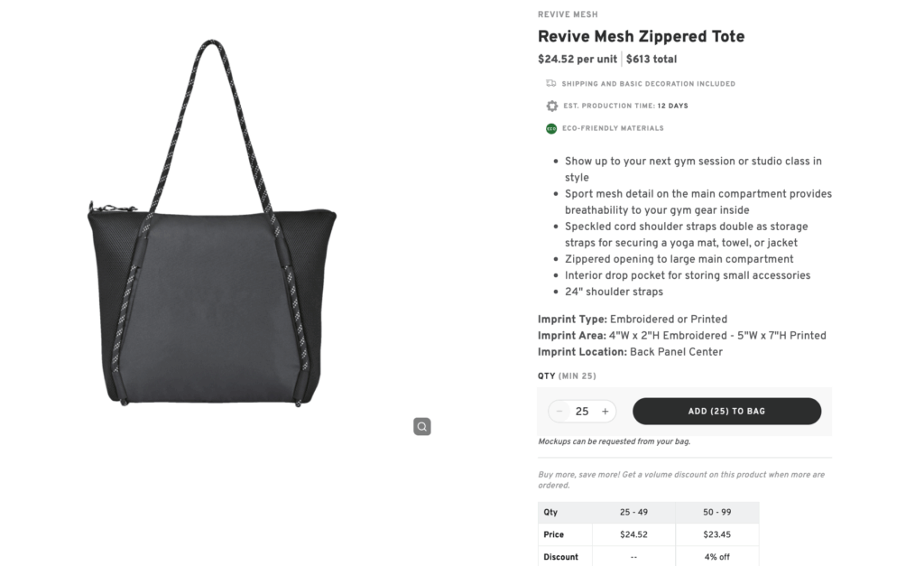
Task: Click the Revive Mesh Zippered Tote title
Action: coord(641,36)
